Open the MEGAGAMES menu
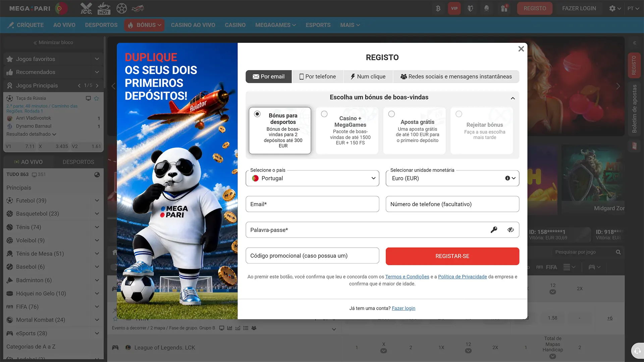644x362 pixels. click(275, 25)
